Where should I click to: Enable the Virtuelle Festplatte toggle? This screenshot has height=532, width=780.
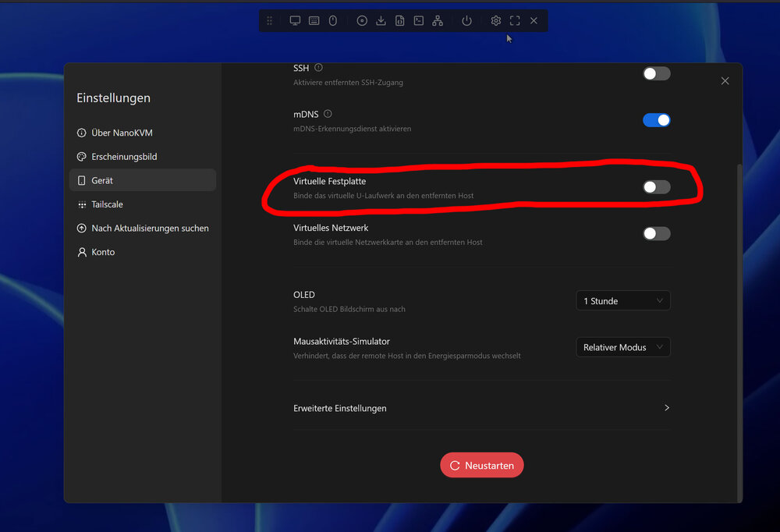[x=657, y=187]
